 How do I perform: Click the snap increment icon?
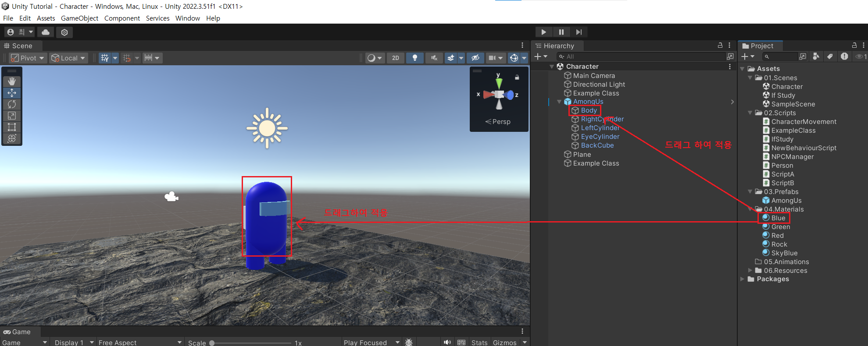click(x=127, y=58)
